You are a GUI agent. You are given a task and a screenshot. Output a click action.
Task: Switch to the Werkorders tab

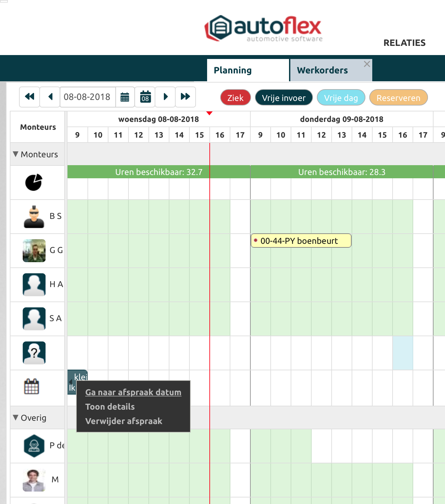pos(322,70)
